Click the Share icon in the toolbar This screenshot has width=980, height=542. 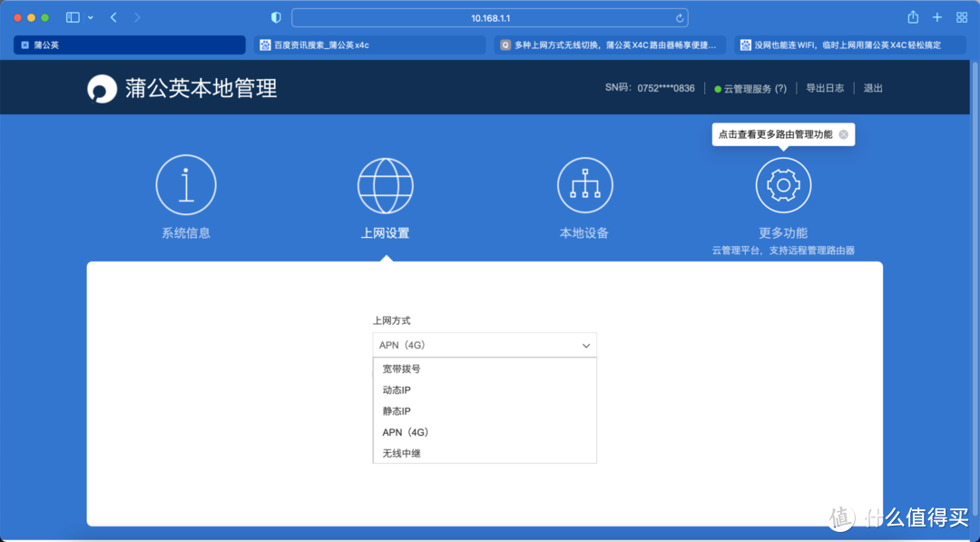pos(911,16)
